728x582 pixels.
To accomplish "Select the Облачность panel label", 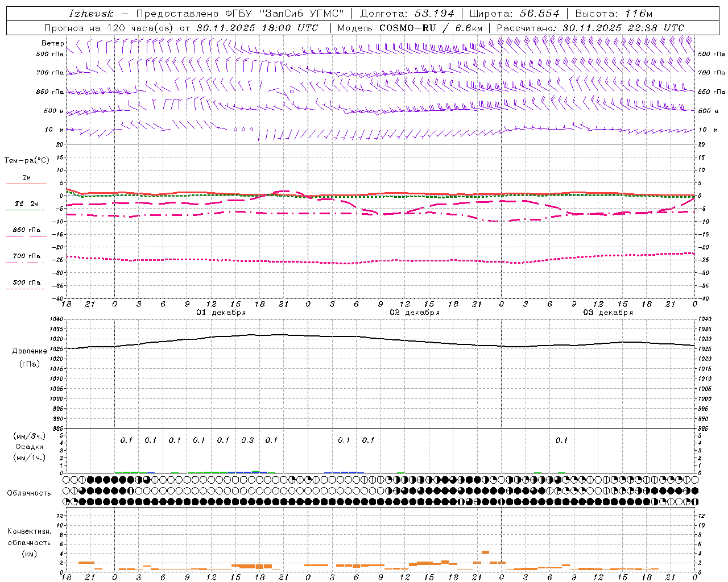I will tap(29, 493).
